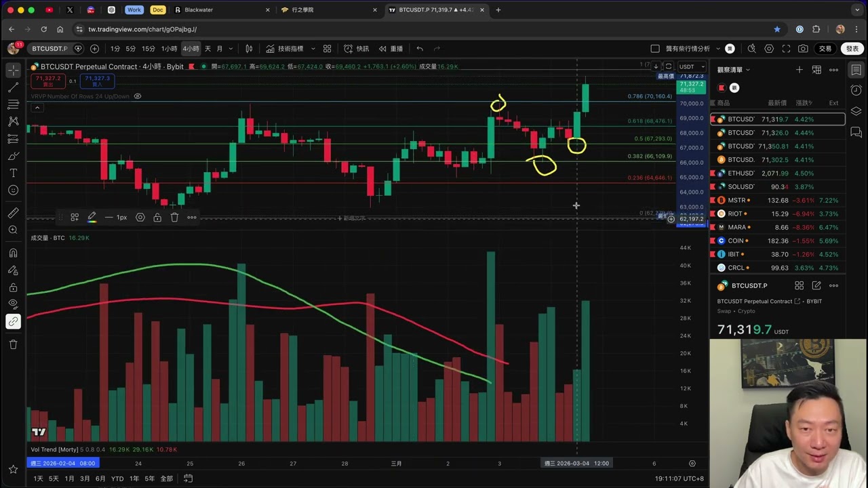Click the 發表 publish button
Image resolution: width=868 pixels, height=488 pixels.
tap(852, 49)
